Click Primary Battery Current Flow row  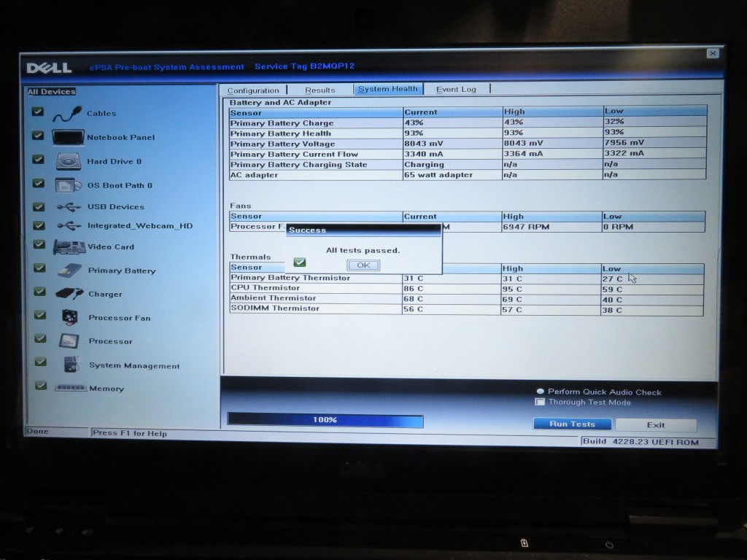click(468, 154)
